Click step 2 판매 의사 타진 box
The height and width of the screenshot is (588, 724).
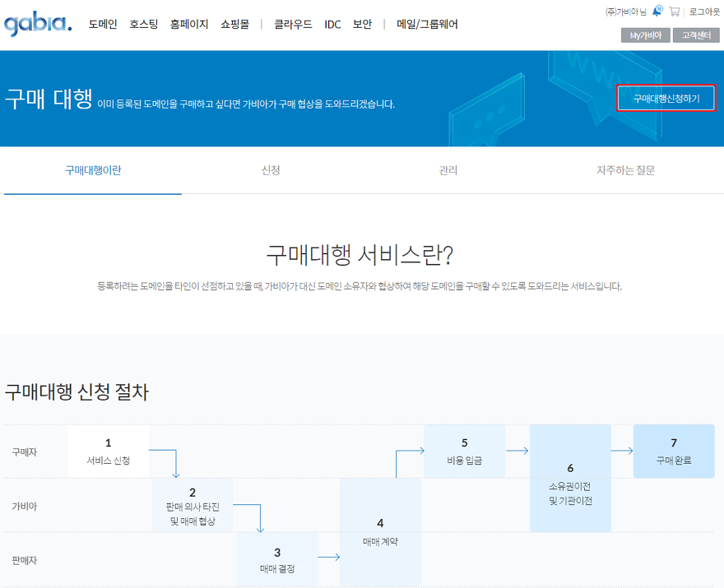click(x=193, y=507)
